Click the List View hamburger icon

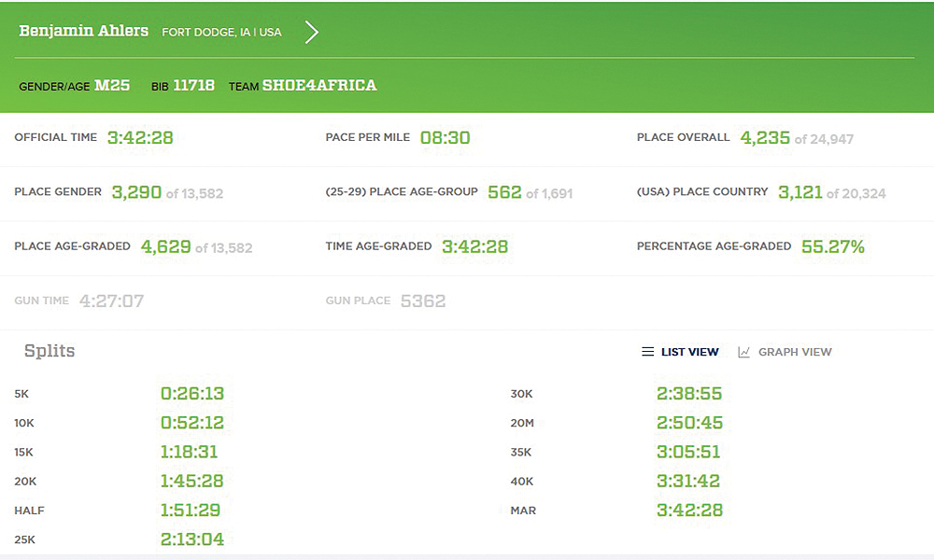click(647, 352)
